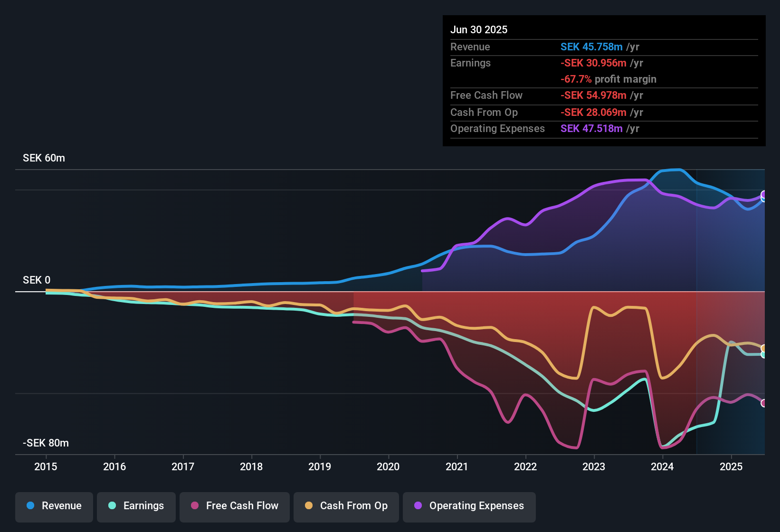The height and width of the screenshot is (532, 780).
Task: Select the 2022 x-axis label
Action: [x=525, y=466]
